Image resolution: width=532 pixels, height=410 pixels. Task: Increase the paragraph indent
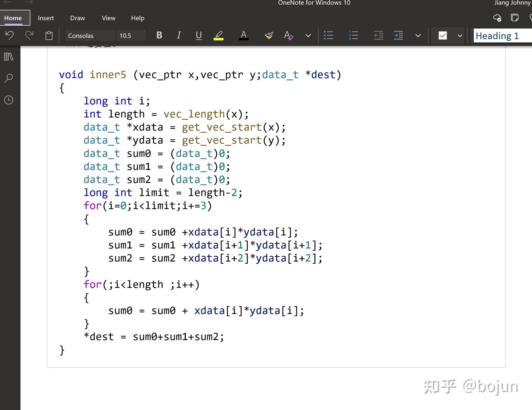398,35
